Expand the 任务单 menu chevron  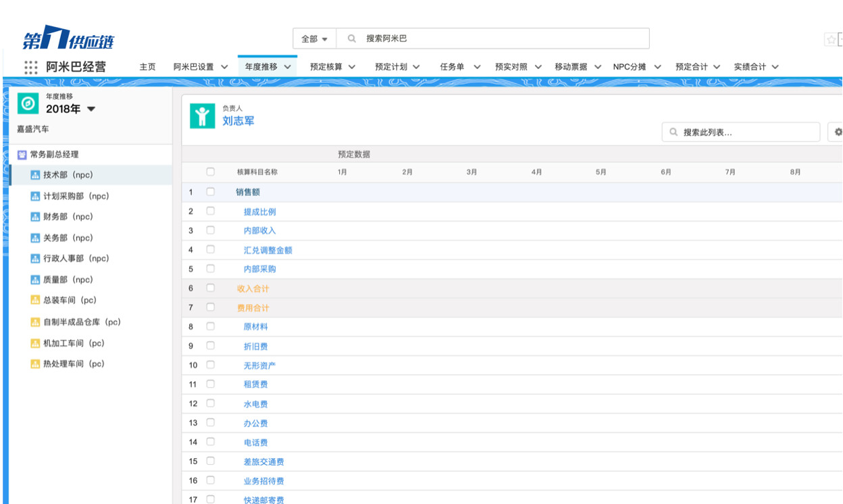(x=477, y=67)
